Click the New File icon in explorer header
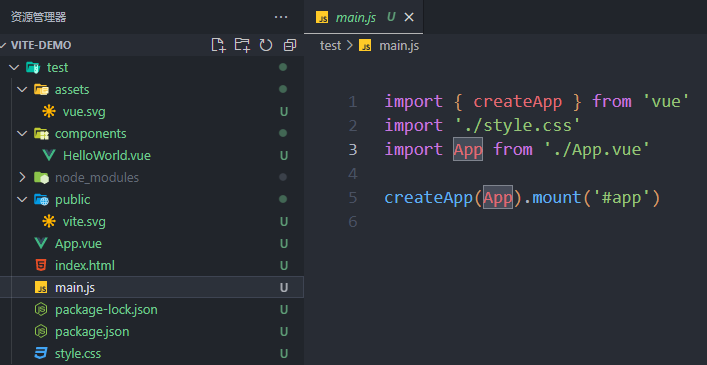The image size is (707, 365). click(x=219, y=45)
